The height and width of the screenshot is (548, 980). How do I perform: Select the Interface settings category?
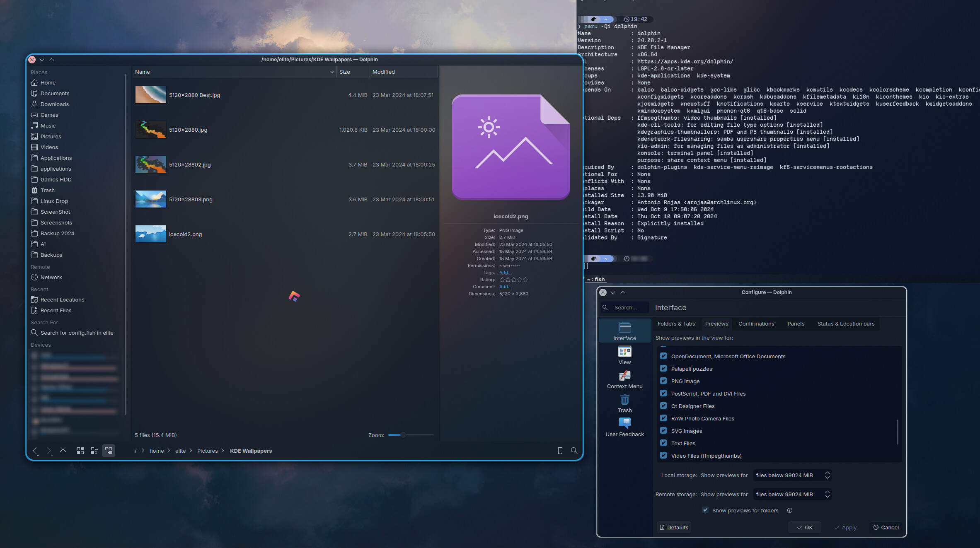[624, 331]
